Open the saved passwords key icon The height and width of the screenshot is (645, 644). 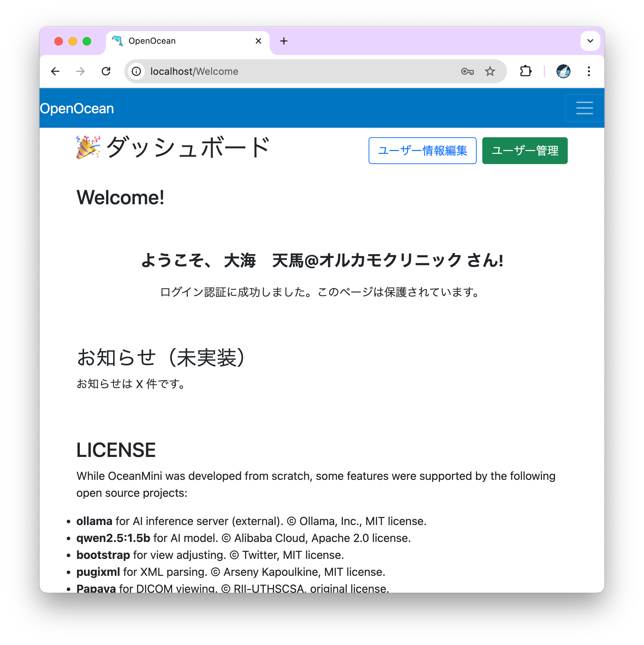[467, 72]
